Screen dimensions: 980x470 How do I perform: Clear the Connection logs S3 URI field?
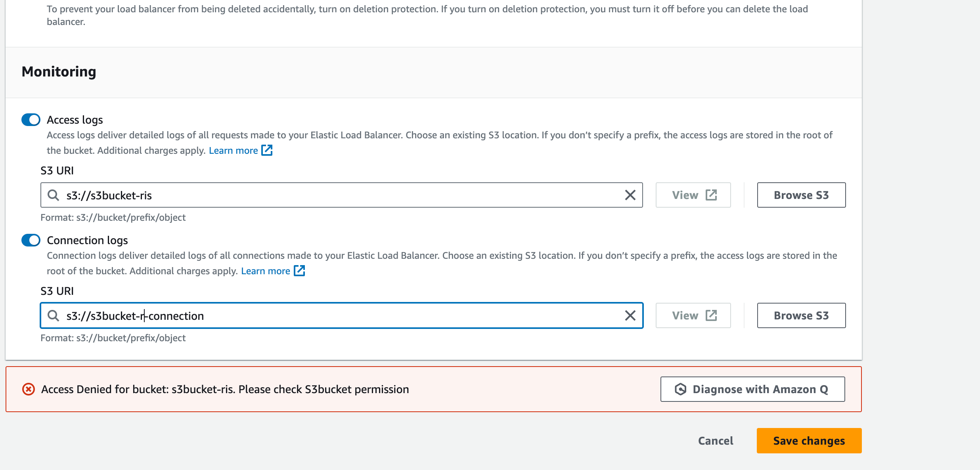click(630, 315)
